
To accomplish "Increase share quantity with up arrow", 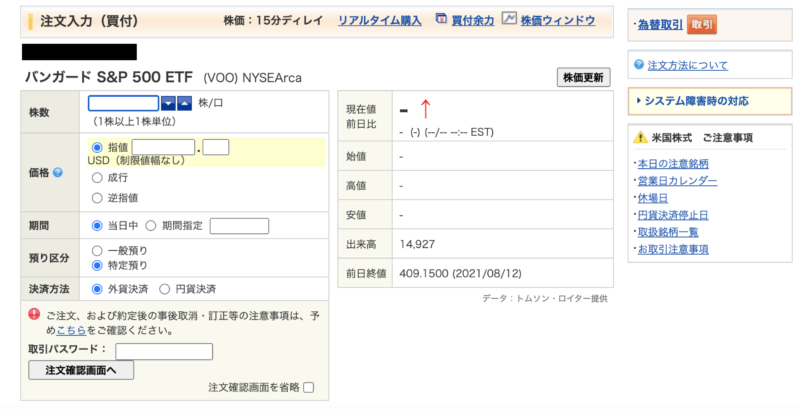I will click(x=184, y=104).
